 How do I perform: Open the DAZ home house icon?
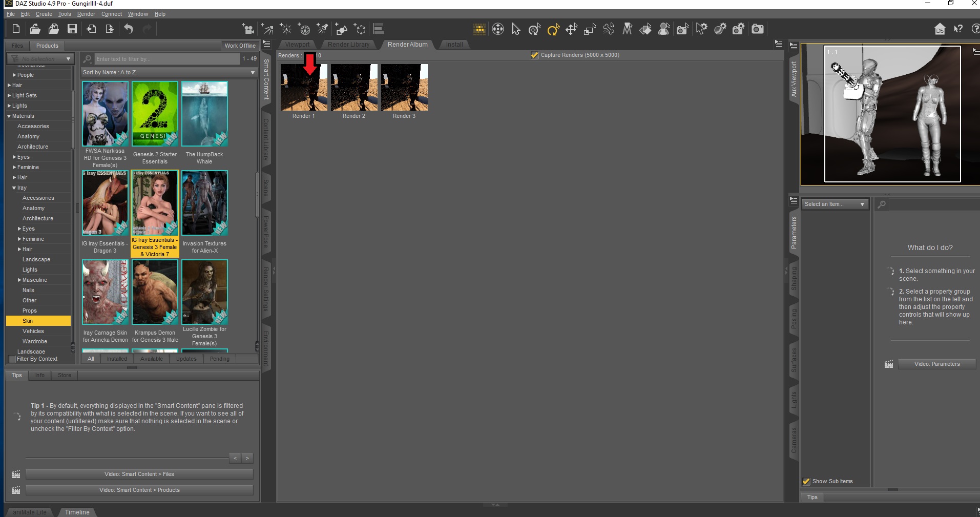click(940, 29)
